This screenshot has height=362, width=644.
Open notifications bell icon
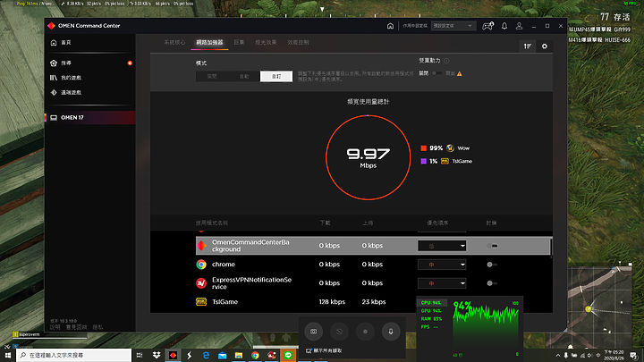(x=504, y=26)
